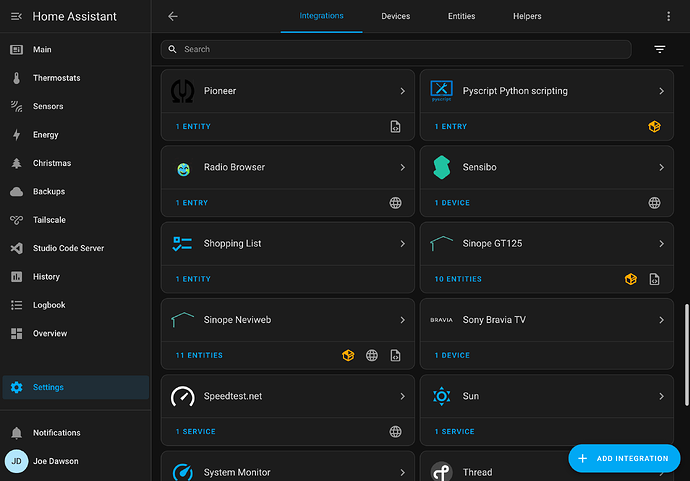Open Sinope Neviweb's 11 Entities link
The image size is (690, 481).
(x=199, y=355)
